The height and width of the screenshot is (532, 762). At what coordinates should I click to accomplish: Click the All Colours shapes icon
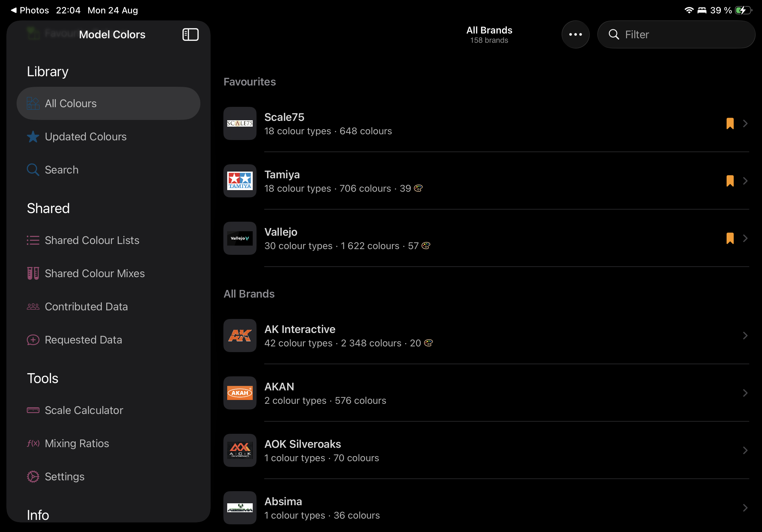33,103
